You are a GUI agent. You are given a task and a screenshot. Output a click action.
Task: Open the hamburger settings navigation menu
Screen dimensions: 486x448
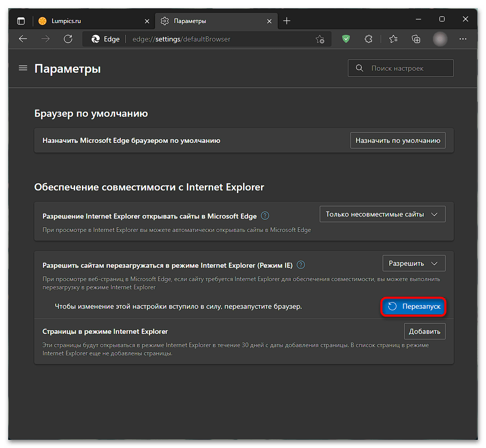(23, 68)
